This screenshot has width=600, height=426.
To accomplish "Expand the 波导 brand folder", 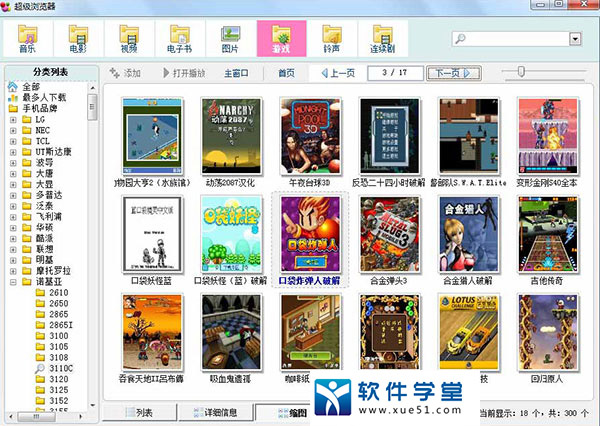I will [x=13, y=163].
